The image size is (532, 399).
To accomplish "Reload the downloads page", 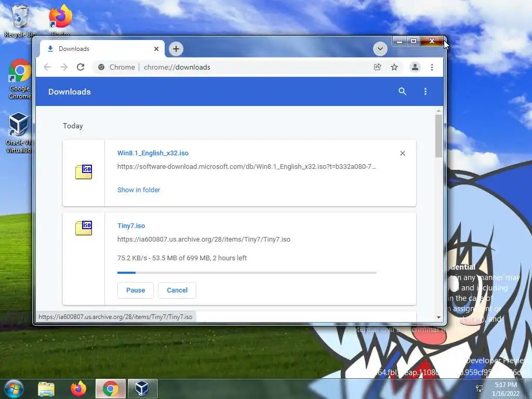I will click(x=81, y=67).
